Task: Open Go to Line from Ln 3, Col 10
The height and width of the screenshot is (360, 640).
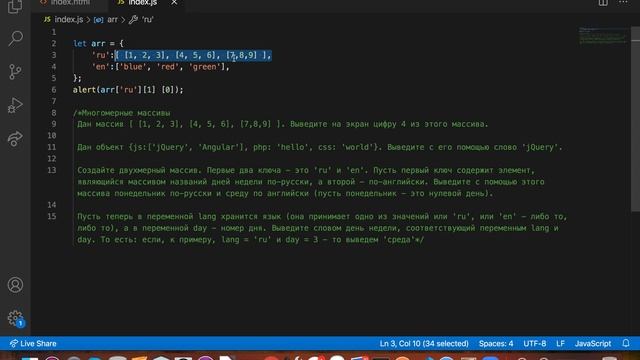Action: pyautogui.click(x=424, y=344)
